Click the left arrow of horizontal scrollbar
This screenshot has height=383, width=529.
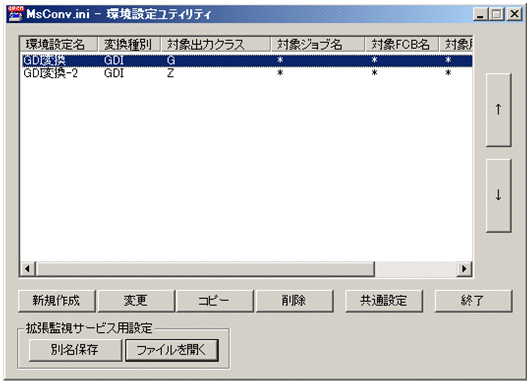click(28, 269)
